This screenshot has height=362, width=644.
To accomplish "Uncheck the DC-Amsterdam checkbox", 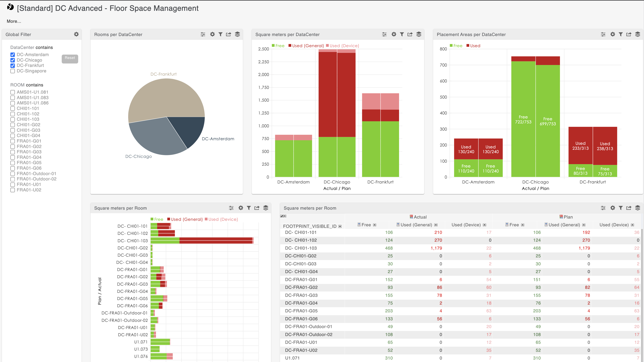I will [13, 55].
